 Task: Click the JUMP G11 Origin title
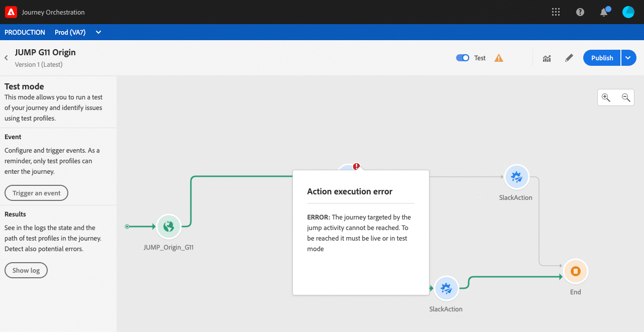tap(45, 52)
